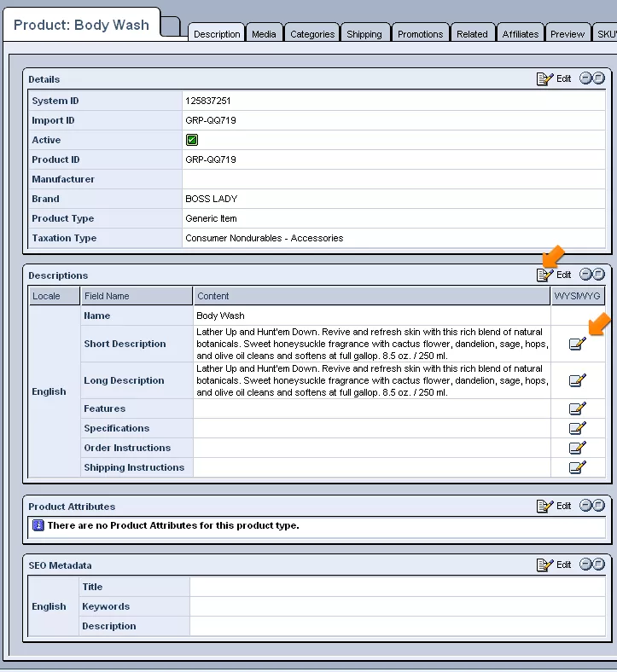The height and width of the screenshot is (672, 617).
Task: Open the Shipping tab
Action: 364,34
